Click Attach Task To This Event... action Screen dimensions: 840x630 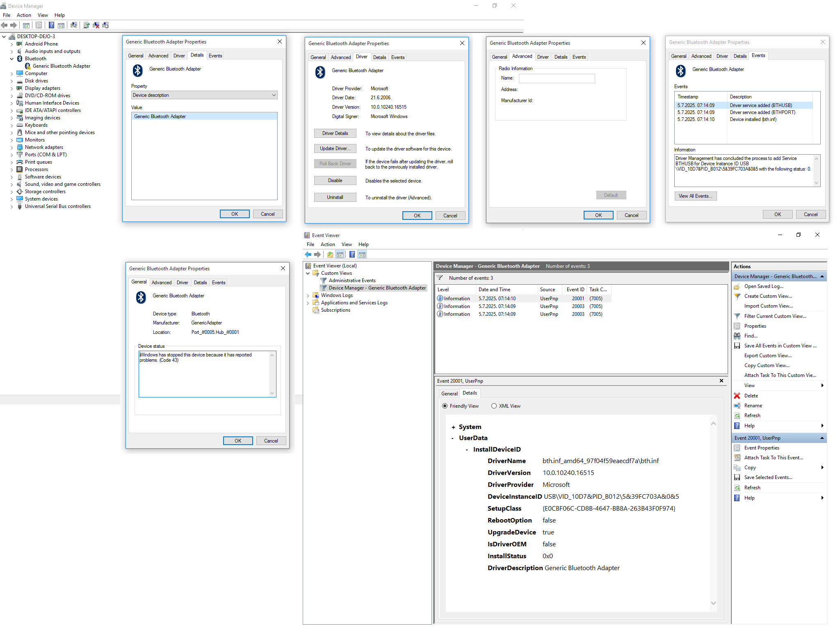coord(774,458)
